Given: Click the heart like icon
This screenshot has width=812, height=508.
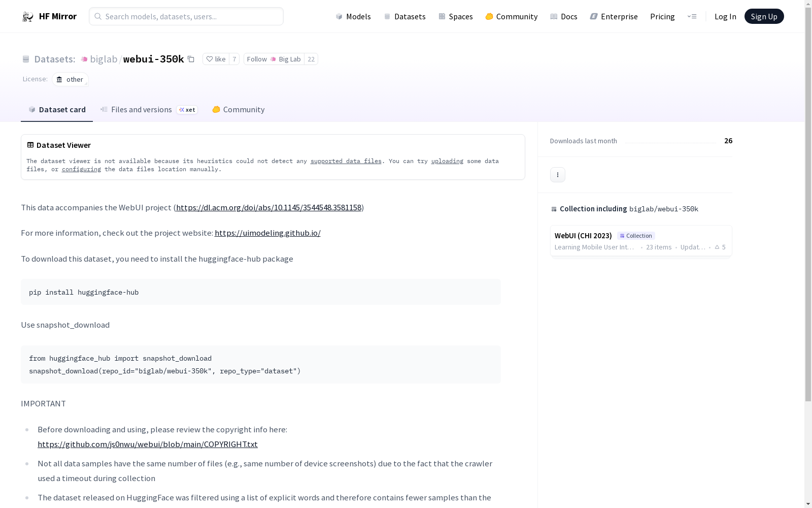Looking at the screenshot, I should (x=210, y=59).
